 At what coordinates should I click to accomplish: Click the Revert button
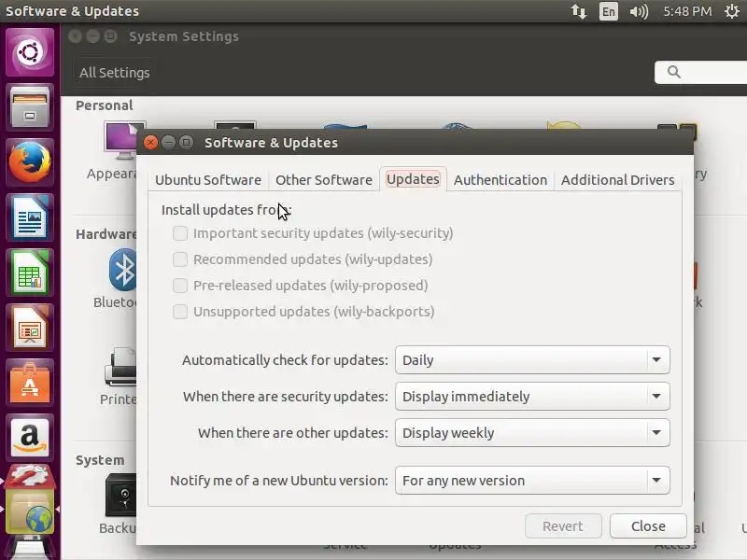(563, 526)
